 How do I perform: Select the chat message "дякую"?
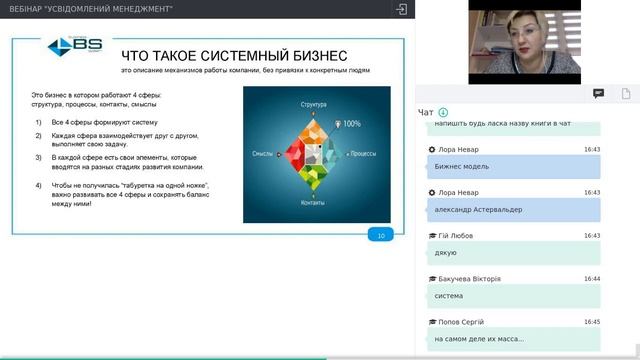click(513, 253)
